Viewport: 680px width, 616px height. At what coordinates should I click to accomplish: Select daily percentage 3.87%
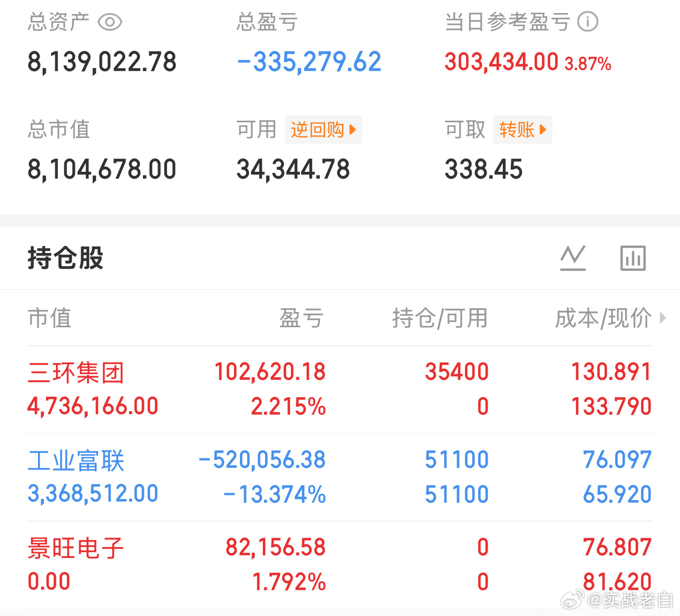pyautogui.click(x=588, y=64)
